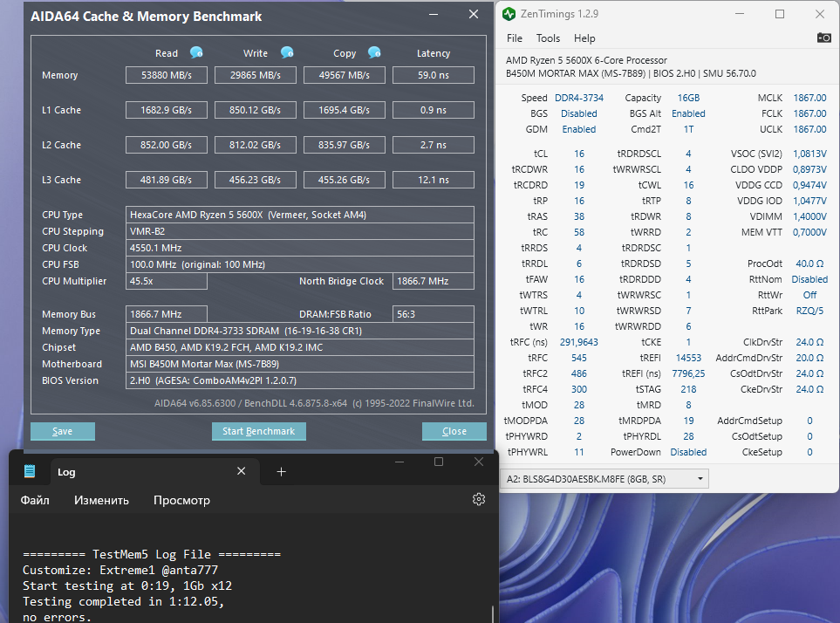This screenshot has width=840, height=623.
Task: Open the File menu in ZenTimings
Action: pos(515,38)
